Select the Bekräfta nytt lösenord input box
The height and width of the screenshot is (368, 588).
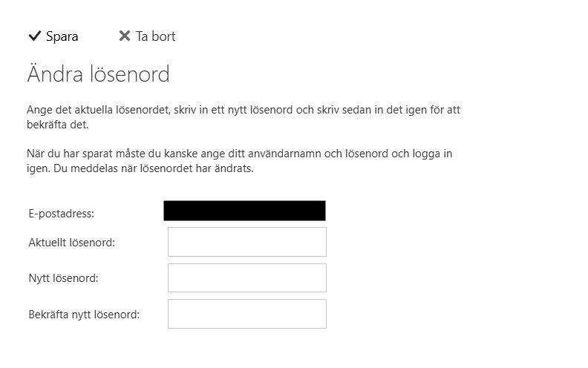(247, 314)
